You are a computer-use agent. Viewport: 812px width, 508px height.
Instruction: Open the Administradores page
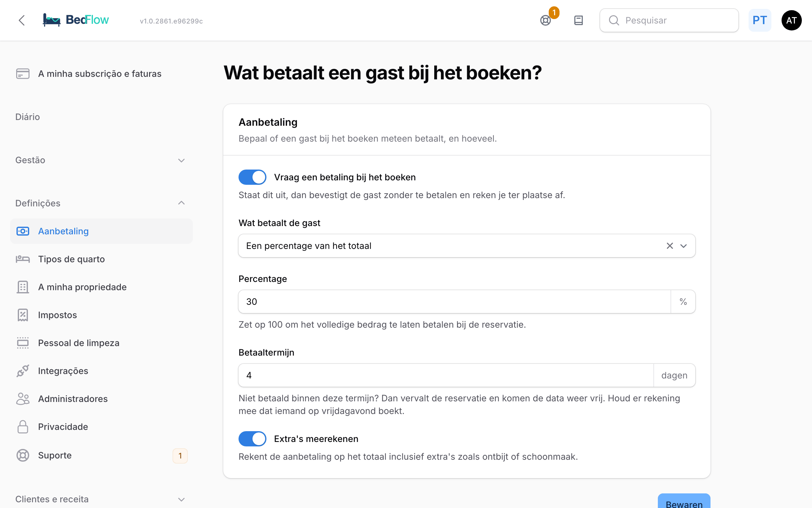101,399
